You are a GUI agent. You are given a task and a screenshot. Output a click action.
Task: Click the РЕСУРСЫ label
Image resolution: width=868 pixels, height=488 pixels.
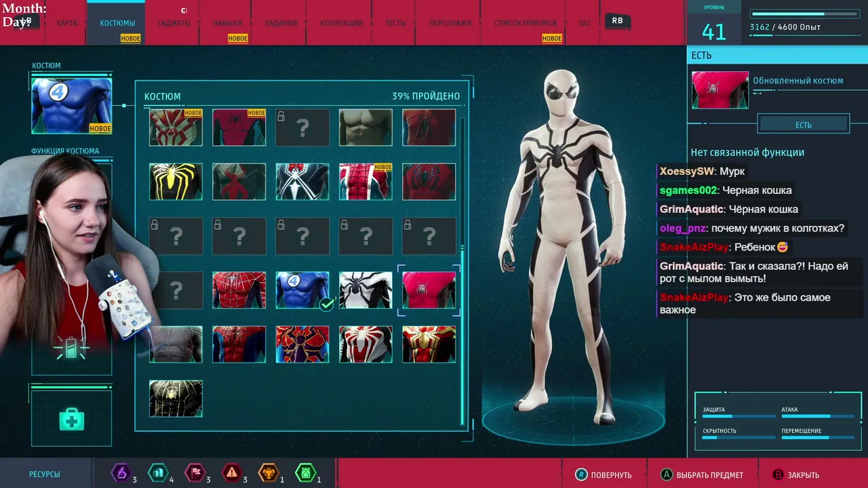point(45,474)
